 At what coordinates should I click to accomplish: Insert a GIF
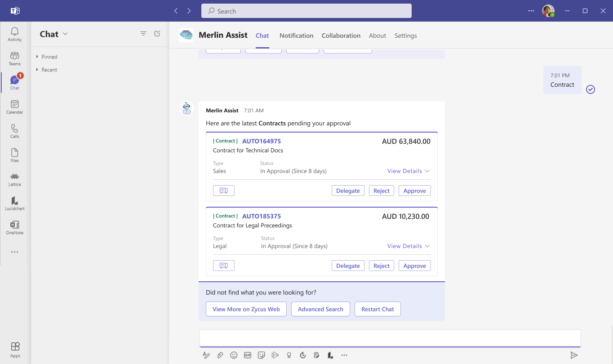tap(248, 355)
